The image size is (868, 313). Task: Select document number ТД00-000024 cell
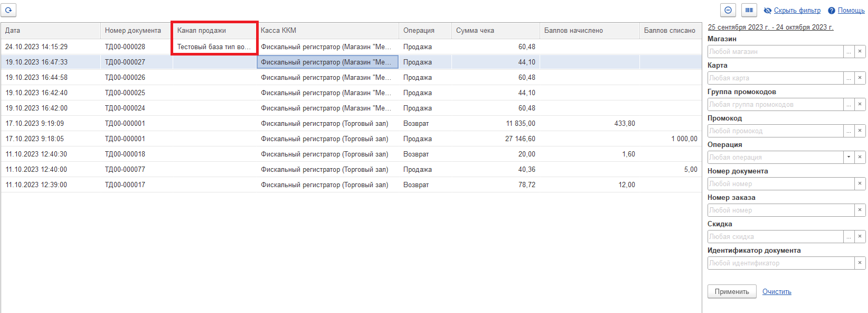point(136,108)
